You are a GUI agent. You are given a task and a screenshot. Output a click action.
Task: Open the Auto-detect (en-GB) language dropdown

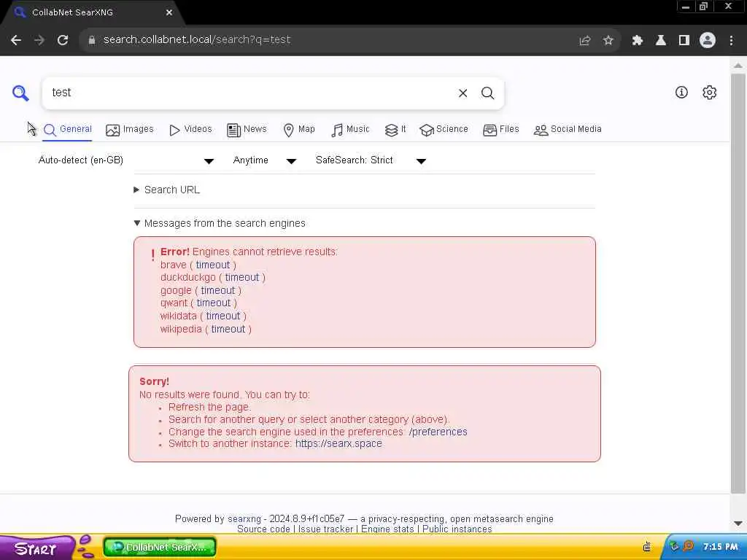pos(125,160)
